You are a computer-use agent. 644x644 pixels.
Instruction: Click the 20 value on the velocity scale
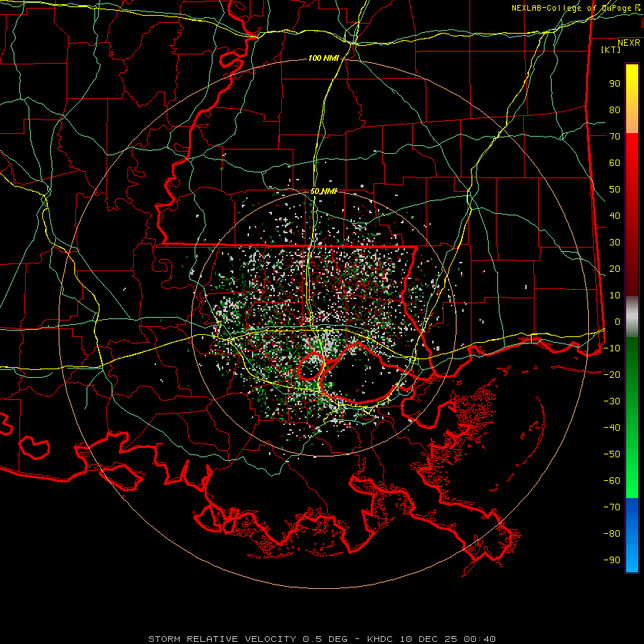point(615,269)
